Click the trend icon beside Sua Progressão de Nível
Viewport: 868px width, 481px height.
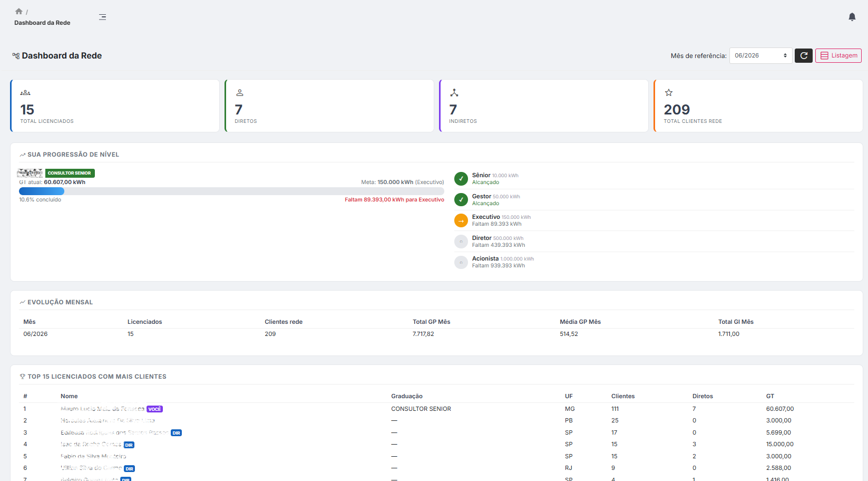point(23,155)
